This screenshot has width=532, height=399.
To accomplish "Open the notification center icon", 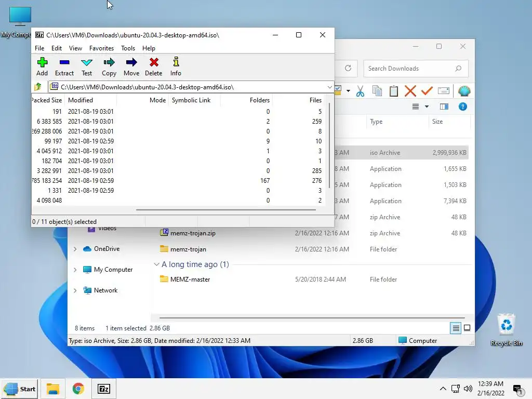I will (x=518, y=390).
